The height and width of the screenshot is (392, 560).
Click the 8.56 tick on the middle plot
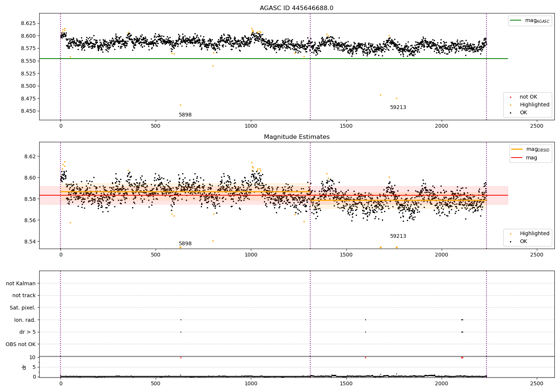30,220
